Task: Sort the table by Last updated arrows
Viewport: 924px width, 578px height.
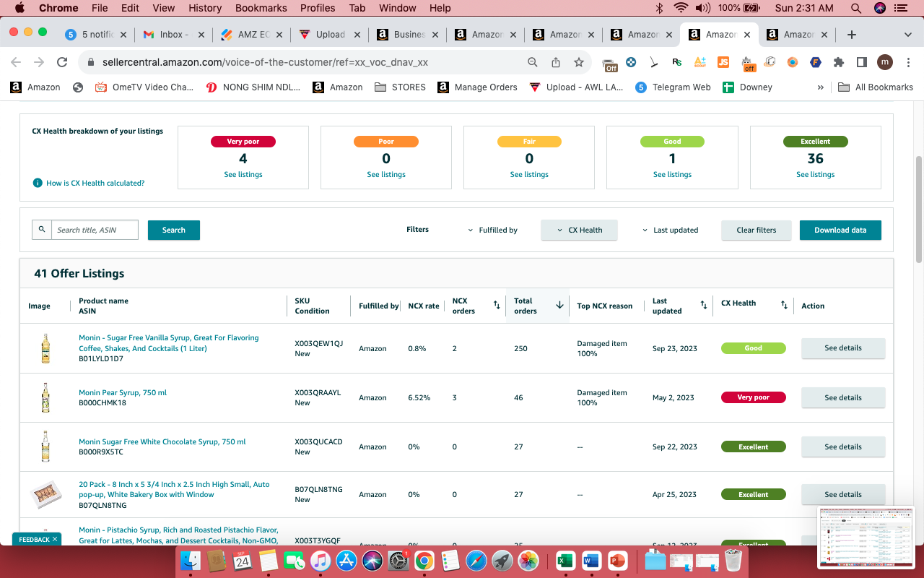Action: click(704, 305)
